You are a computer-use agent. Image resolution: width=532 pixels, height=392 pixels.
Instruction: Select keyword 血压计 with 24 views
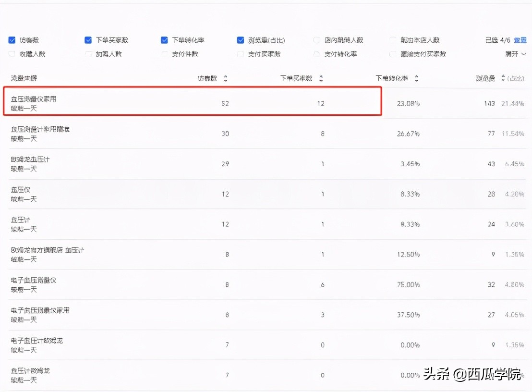click(20, 220)
